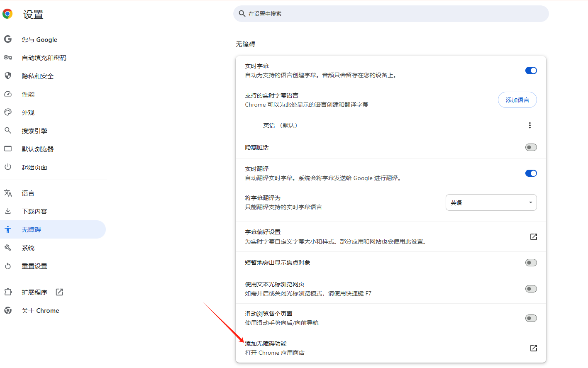Click the Chrome icon for 关于 Chrome
This screenshot has width=588, height=368.
pyautogui.click(x=8, y=310)
